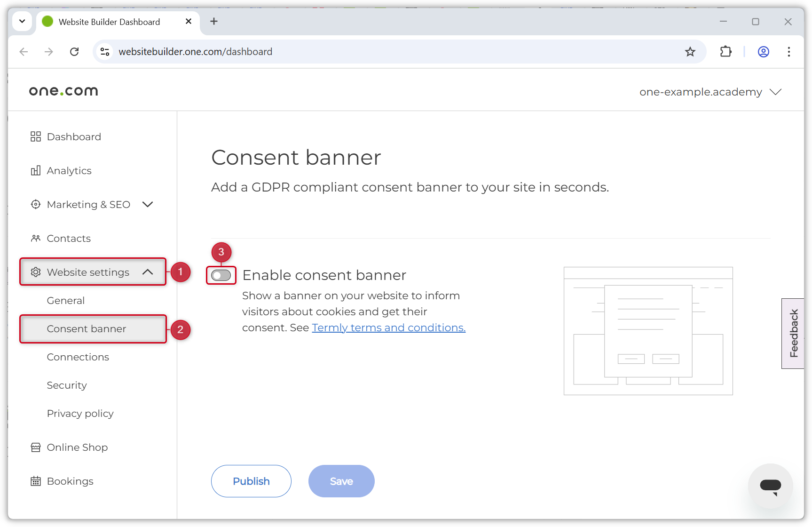The height and width of the screenshot is (527, 812).
Task: Click the one.com logo
Action: point(63,90)
